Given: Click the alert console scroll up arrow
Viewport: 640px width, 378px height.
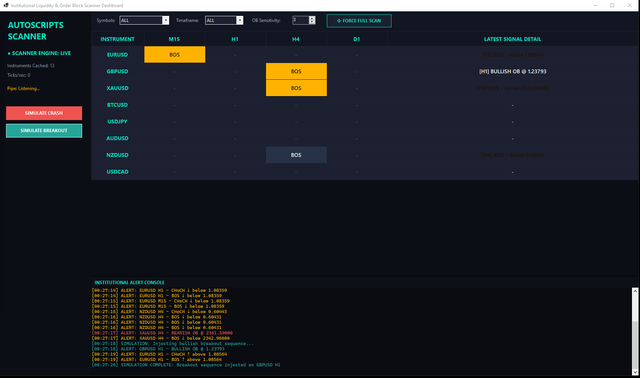Looking at the screenshot, I should pyautogui.click(x=635, y=291).
